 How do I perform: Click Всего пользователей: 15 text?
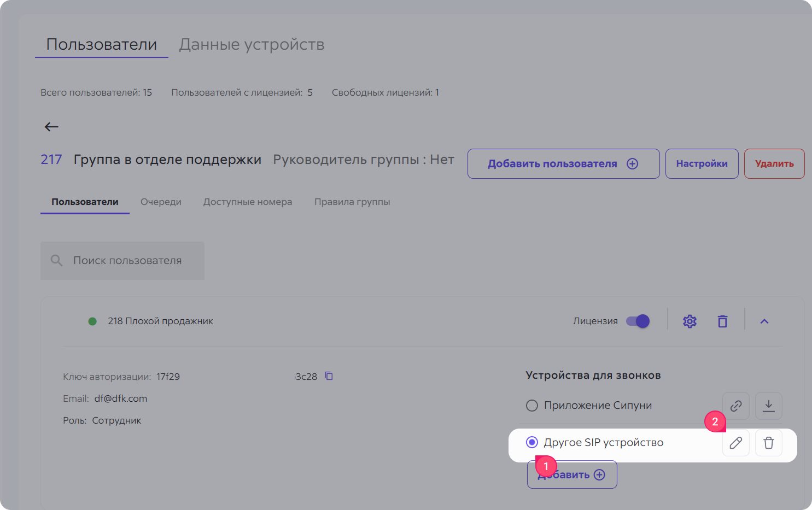pyautogui.click(x=96, y=92)
